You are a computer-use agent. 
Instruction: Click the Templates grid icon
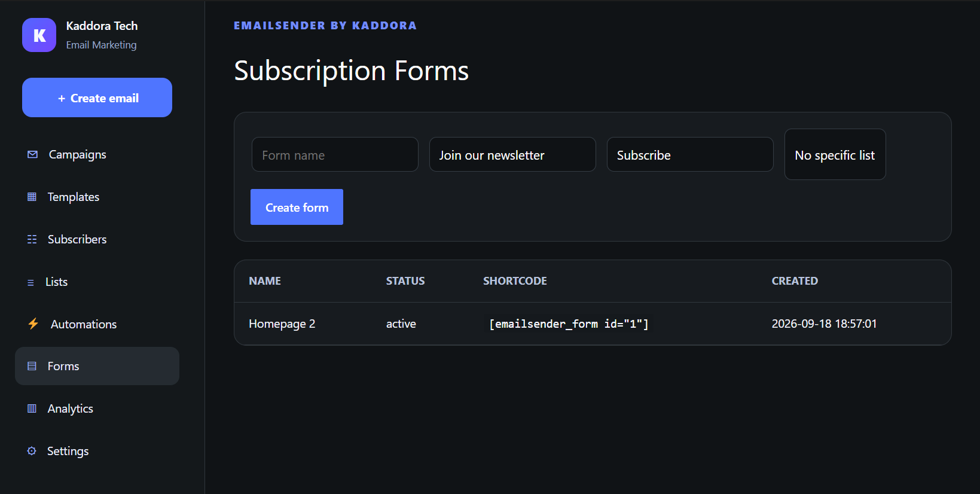click(32, 197)
